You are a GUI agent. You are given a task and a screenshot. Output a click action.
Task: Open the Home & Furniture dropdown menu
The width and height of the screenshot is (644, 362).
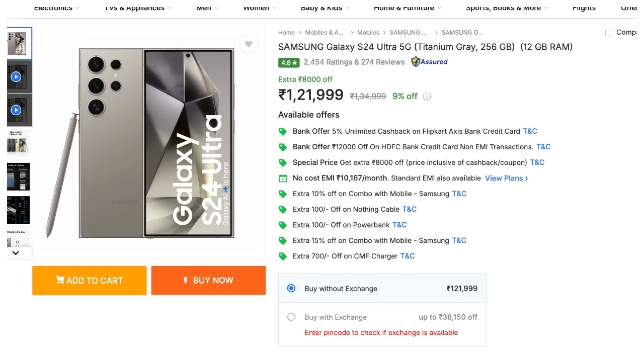[408, 8]
